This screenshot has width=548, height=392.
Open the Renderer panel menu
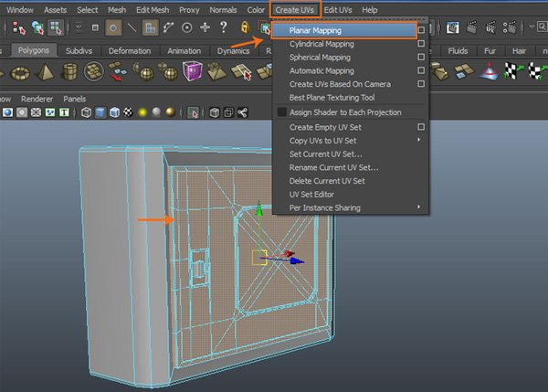pos(37,99)
